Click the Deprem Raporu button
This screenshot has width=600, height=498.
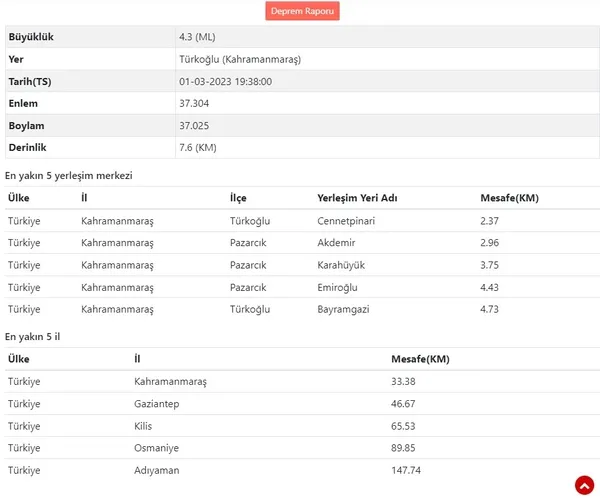click(x=304, y=11)
